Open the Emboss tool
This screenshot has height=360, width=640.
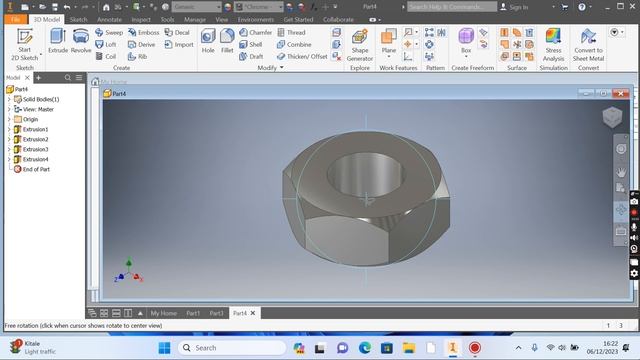click(x=144, y=32)
